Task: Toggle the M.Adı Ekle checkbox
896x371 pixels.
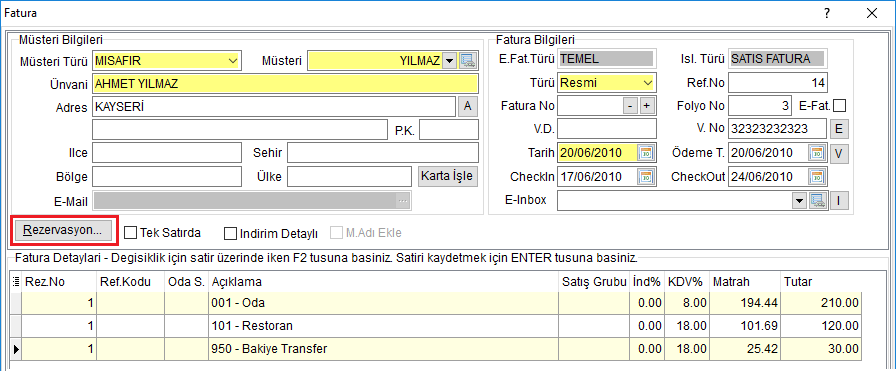Action: point(336,233)
